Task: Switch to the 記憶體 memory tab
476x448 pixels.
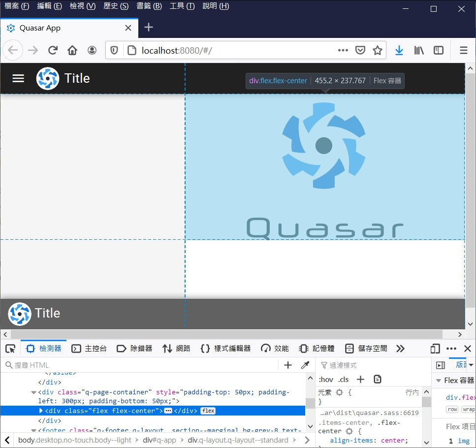Action: (x=317, y=349)
